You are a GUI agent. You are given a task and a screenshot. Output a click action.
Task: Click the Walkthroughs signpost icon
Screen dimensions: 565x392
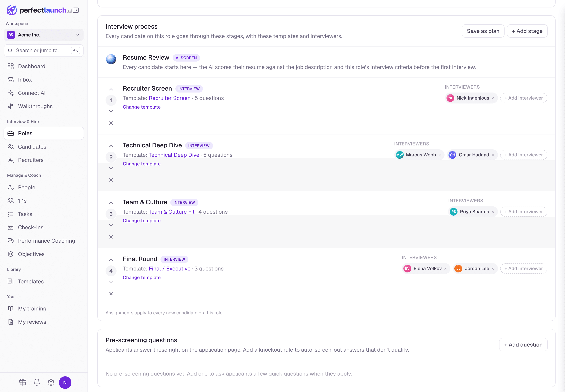point(11,106)
